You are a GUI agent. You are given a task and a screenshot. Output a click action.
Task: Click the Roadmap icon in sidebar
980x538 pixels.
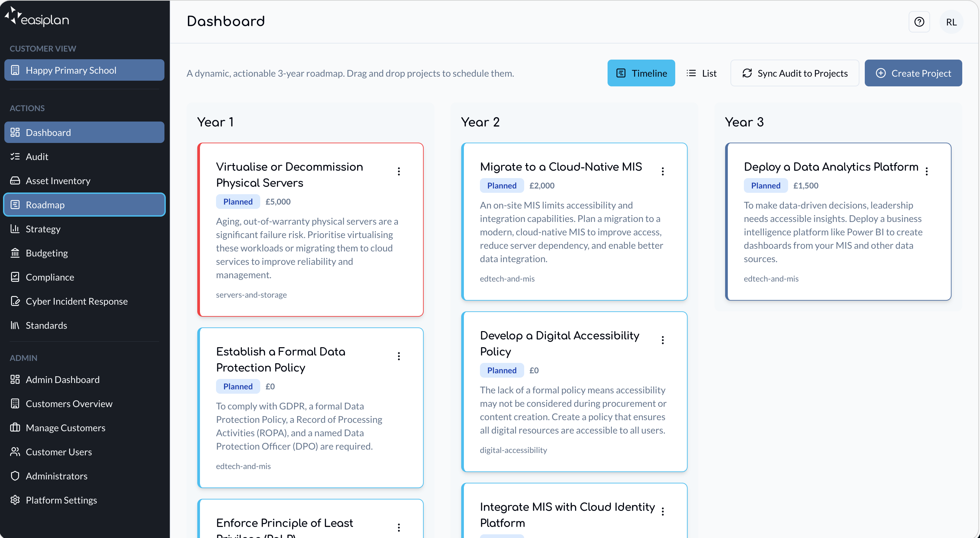point(15,205)
